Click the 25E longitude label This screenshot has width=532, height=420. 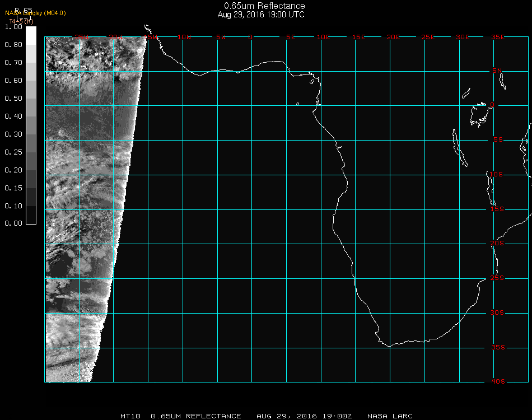428,37
